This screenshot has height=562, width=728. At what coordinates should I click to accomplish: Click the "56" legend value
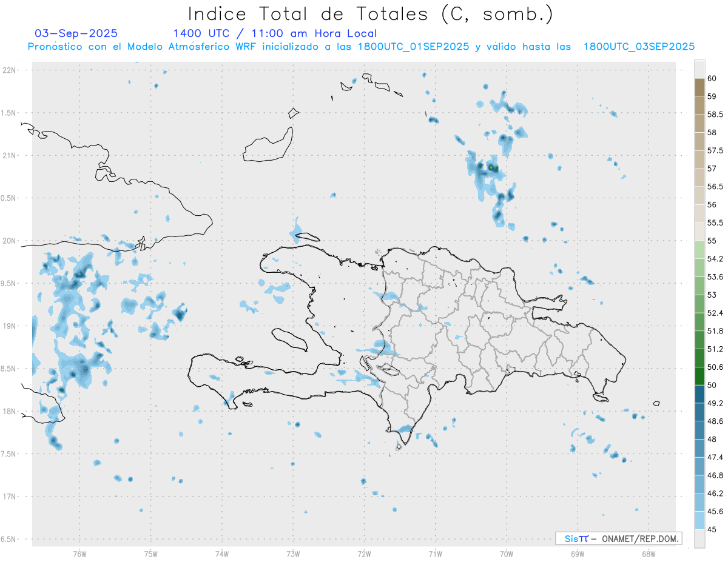tap(712, 205)
